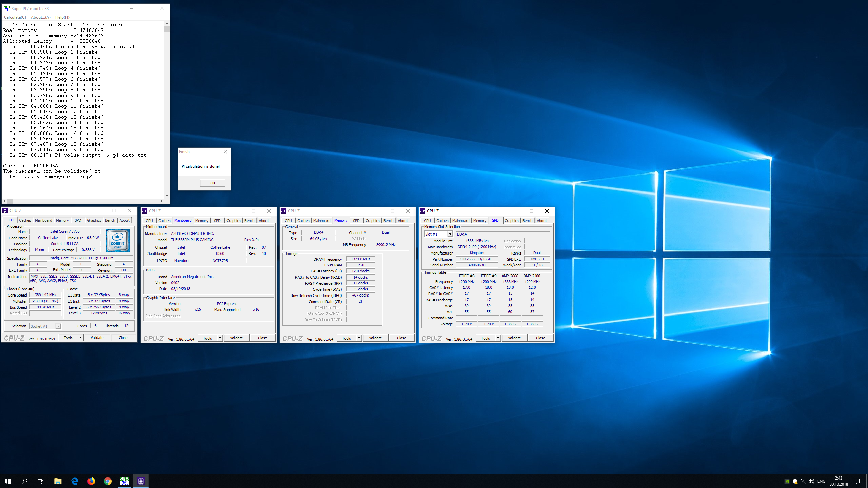Expand Tools arrow in CPU-Z CPU window
The width and height of the screenshot is (868, 488).
80,338
